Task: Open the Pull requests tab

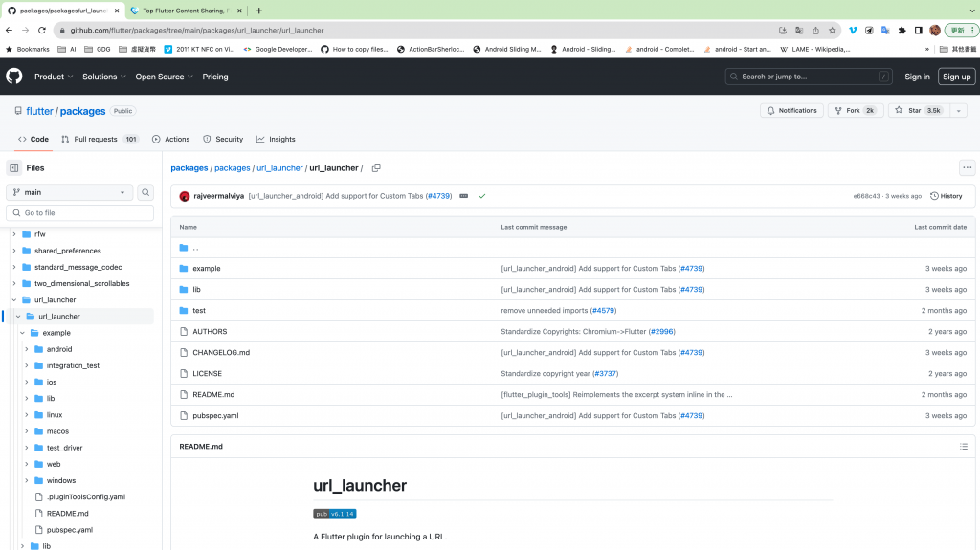Action: click(100, 139)
